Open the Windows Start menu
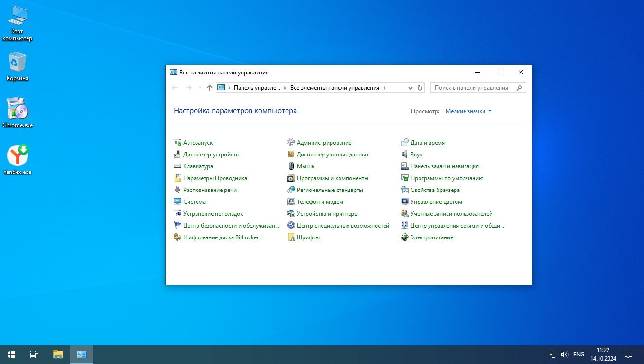The width and height of the screenshot is (644, 364). pyautogui.click(x=11, y=354)
